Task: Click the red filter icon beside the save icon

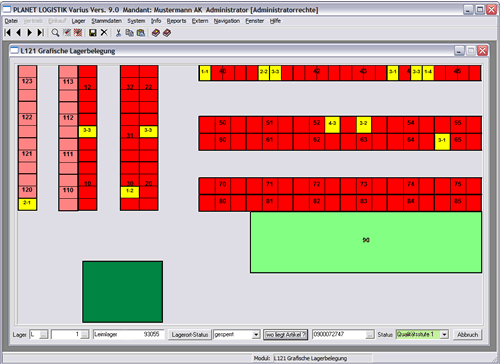Action: click(x=78, y=32)
